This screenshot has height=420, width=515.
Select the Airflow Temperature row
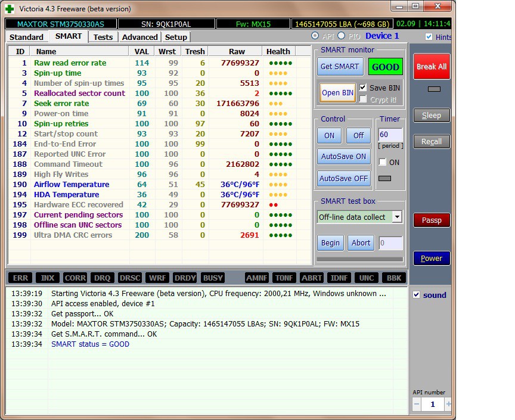pyautogui.click(x=159, y=185)
